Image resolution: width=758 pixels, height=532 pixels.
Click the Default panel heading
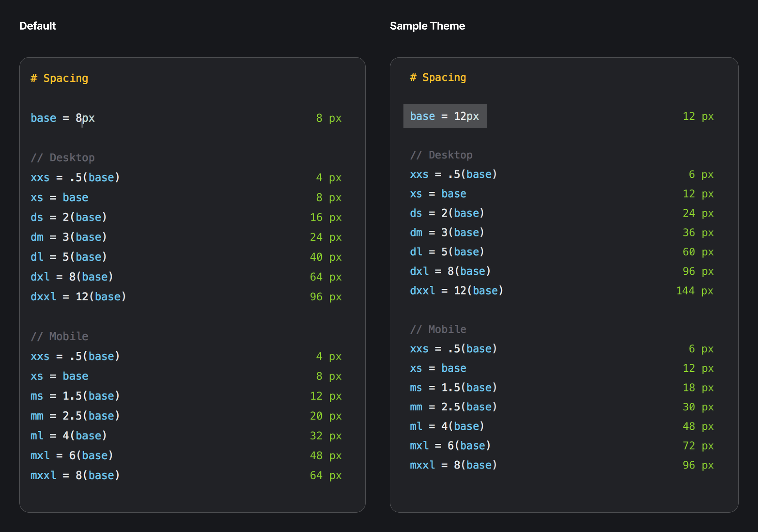37,26
